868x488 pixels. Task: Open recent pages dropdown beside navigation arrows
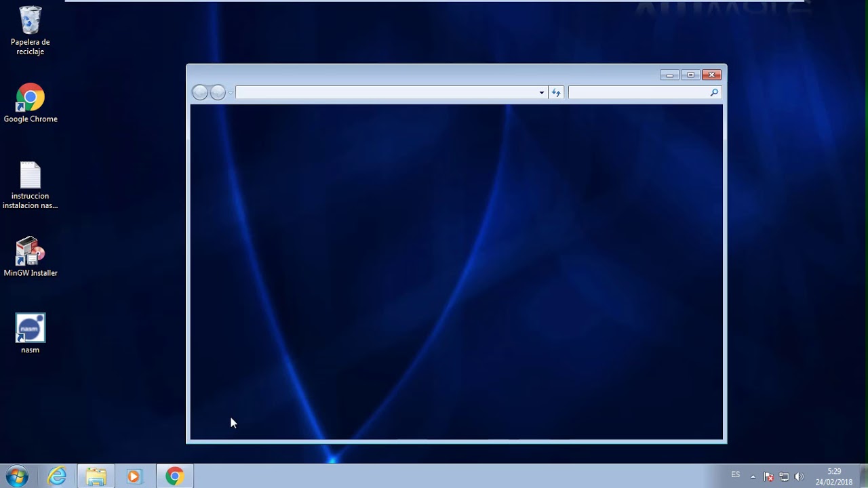231,92
